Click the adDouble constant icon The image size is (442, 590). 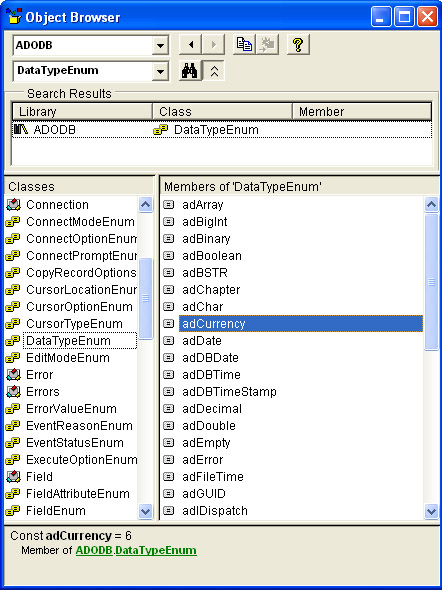169,426
